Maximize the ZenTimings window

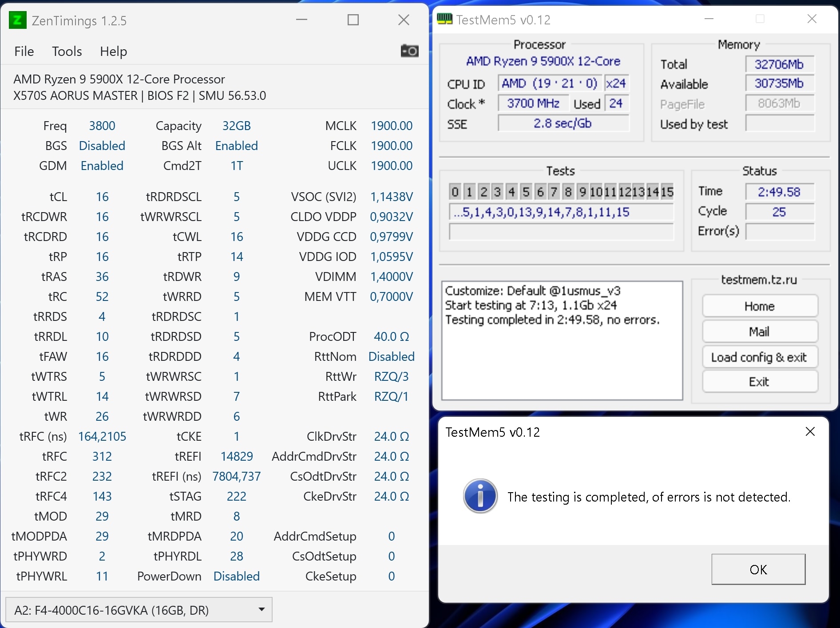tap(353, 20)
